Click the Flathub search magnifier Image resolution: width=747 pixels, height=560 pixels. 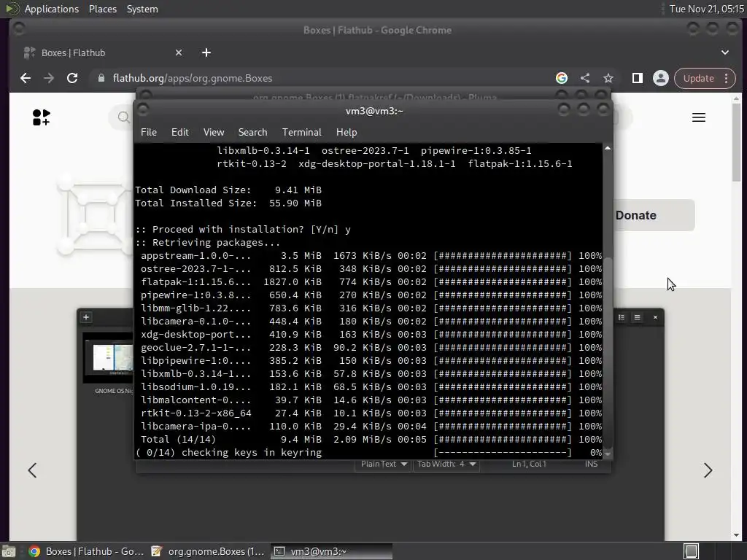point(123,117)
